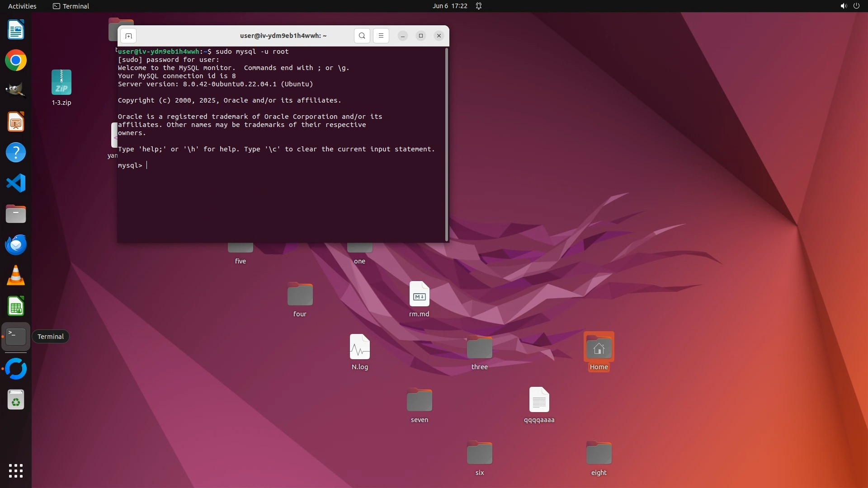Image resolution: width=868 pixels, height=488 pixels.
Task: Launch Google Chrome from the dock
Action: (x=16, y=61)
